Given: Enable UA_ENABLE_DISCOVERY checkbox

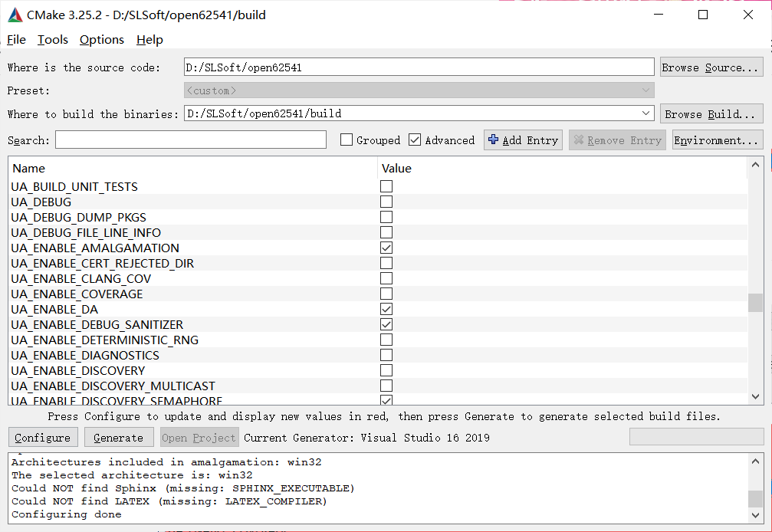Looking at the screenshot, I should (386, 370).
